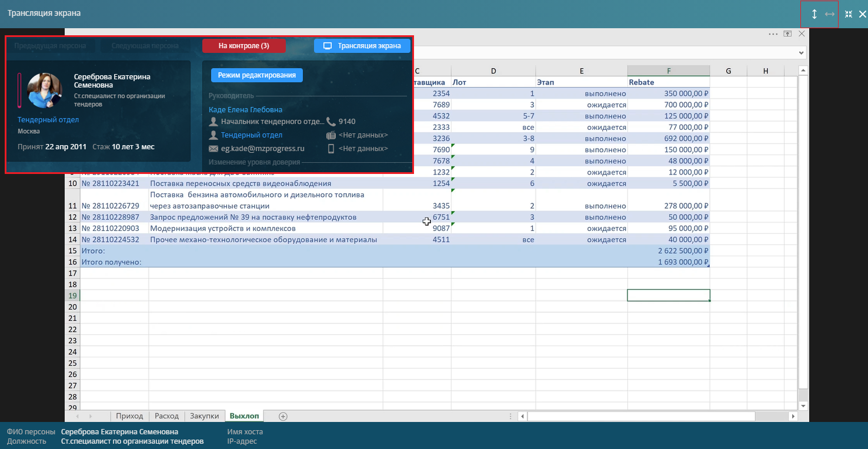Select column E header
868x449 pixels.
(x=582, y=71)
